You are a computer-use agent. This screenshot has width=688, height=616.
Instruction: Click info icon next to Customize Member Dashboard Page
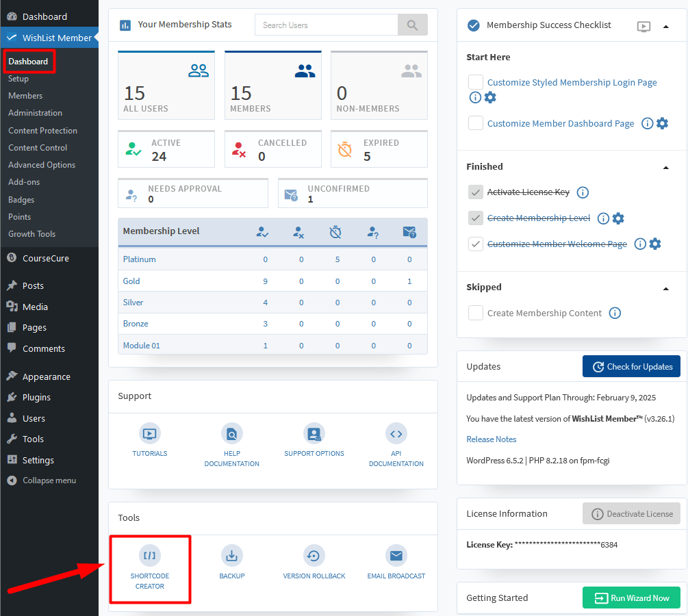coord(647,124)
